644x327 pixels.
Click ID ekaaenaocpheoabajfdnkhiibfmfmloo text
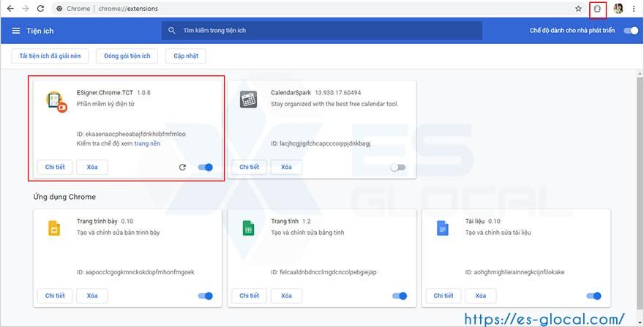click(x=131, y=134)
